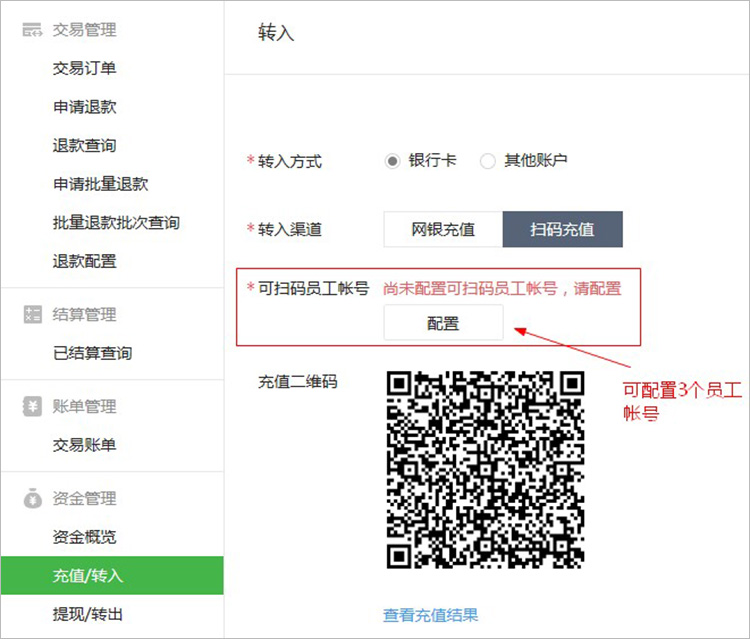Switch to the 网银充值 channel tab
Image resolution: width=750 pixels, height=639 pixels.
443,229
